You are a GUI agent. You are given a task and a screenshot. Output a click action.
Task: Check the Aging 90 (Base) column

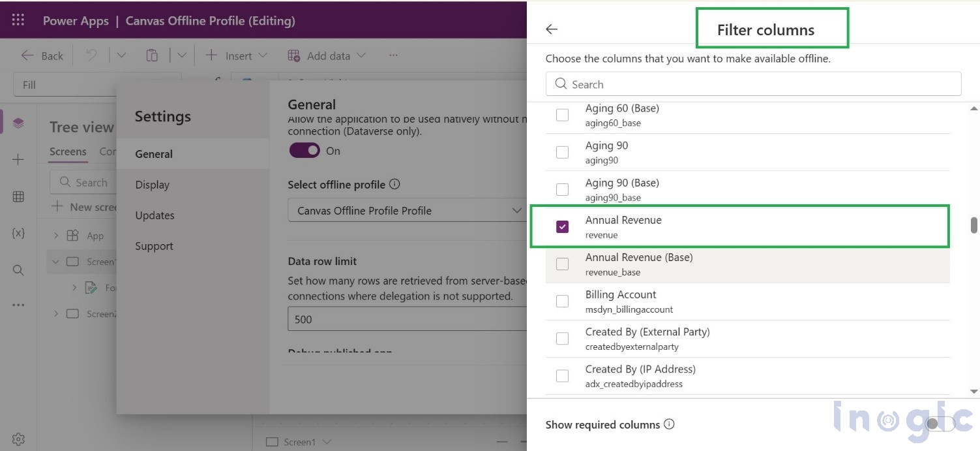(562, 189)
